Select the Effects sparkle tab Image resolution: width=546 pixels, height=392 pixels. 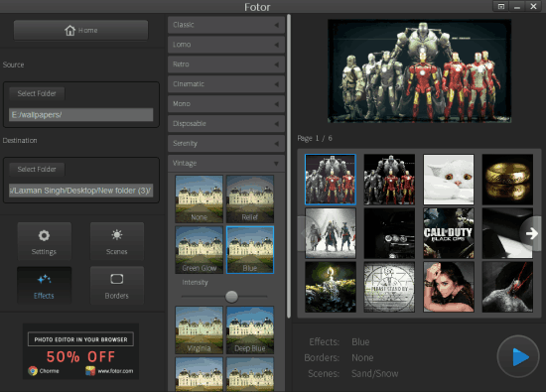tap(45, 286)
